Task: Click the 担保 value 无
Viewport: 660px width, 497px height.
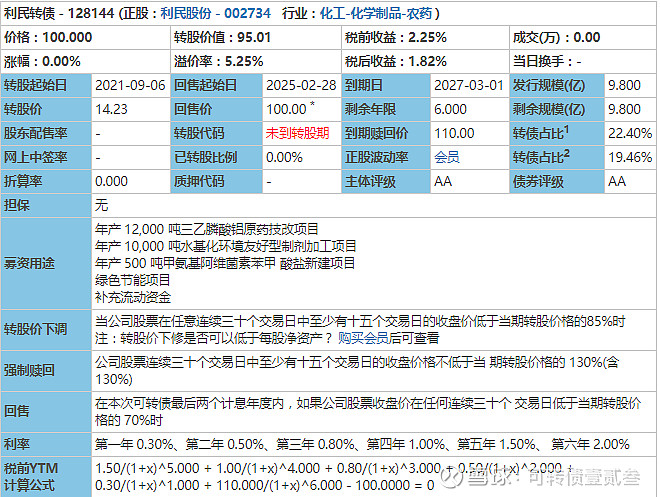Action: [x=101, y=205]
